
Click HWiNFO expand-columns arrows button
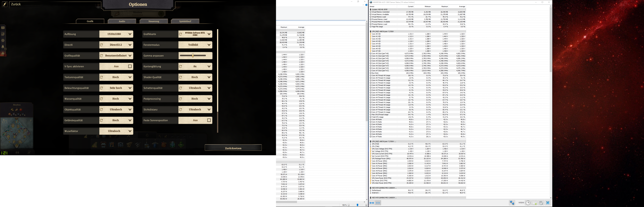[x=372, y=203]
